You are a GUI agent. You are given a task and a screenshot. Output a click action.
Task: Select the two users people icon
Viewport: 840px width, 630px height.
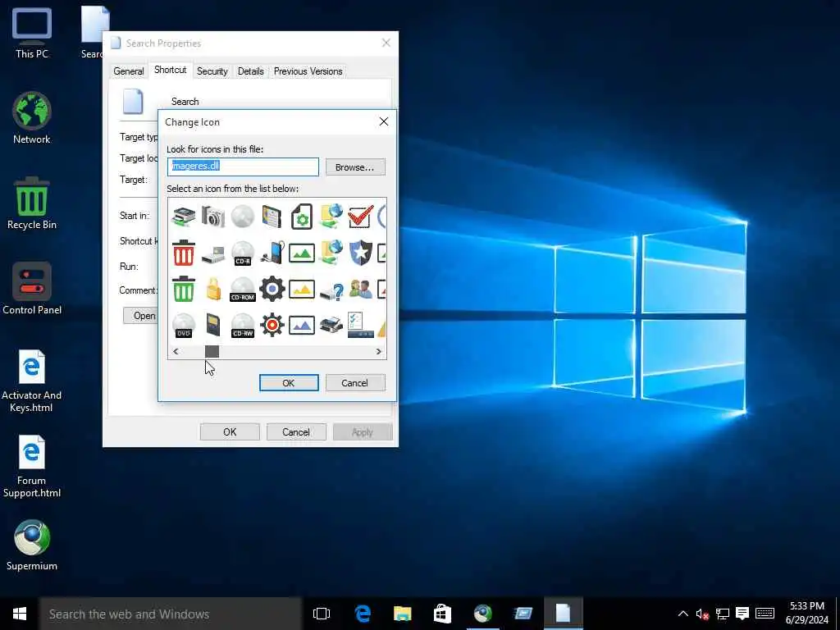click(361, 290)
